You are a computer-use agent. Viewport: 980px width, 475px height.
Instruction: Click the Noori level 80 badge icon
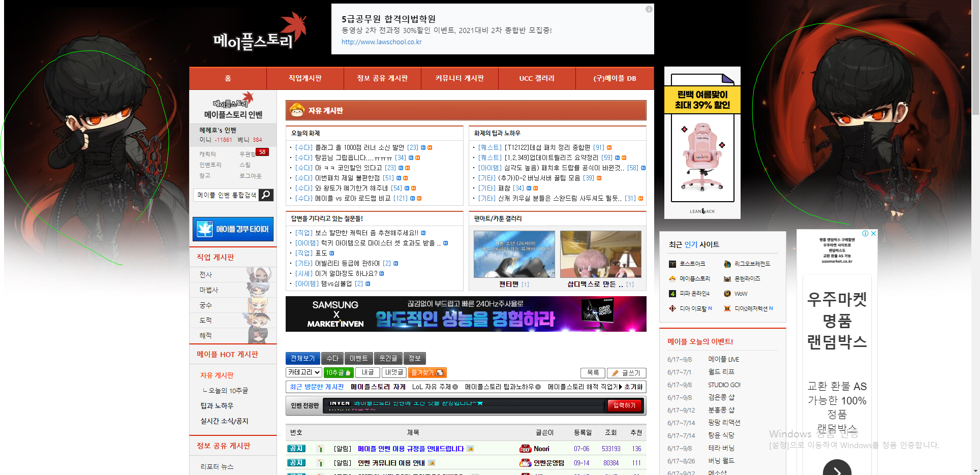pos(525,449)
